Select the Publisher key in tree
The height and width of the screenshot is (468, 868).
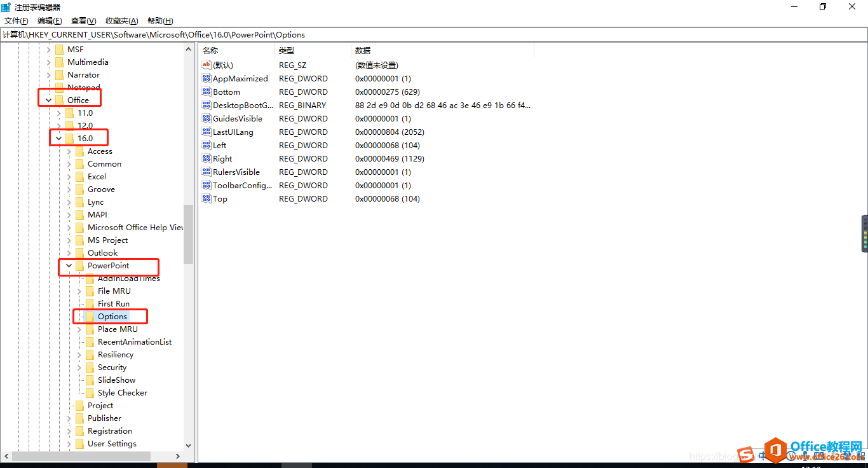coord(104,418)
